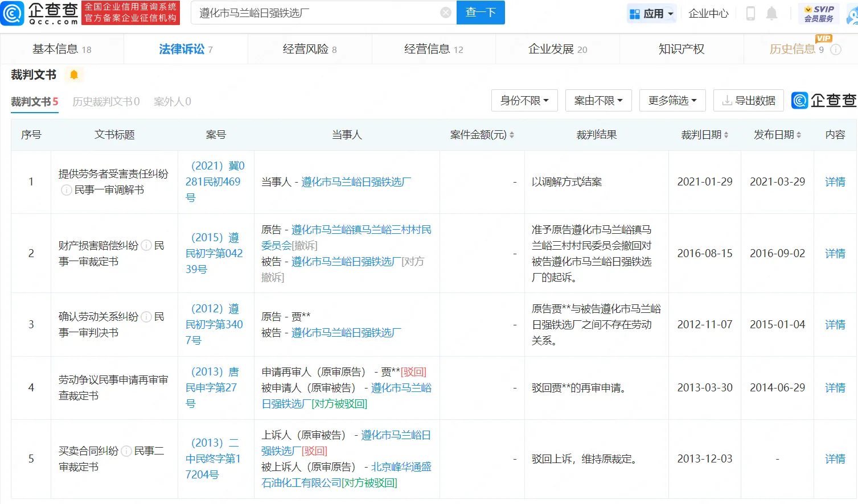Screen dimensions: 858x504
Task: Open the 应用 apps dropdown
Action: (652, 13)
